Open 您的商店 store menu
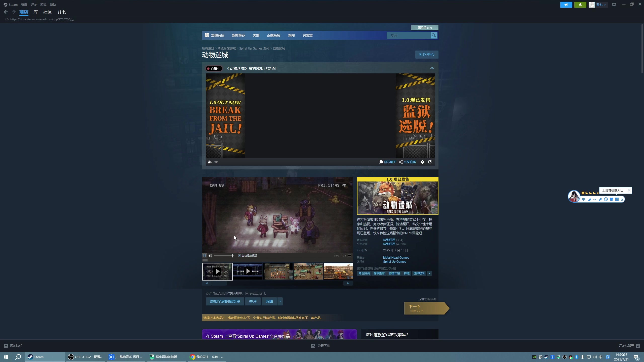 [x=218, y=35]
